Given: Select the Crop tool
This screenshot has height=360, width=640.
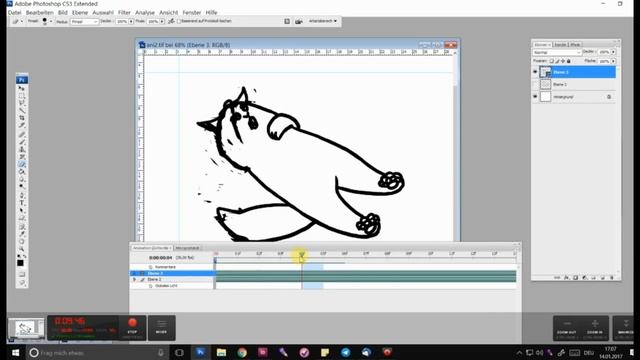Looking at the screenshot, I should tap(22, 118).
